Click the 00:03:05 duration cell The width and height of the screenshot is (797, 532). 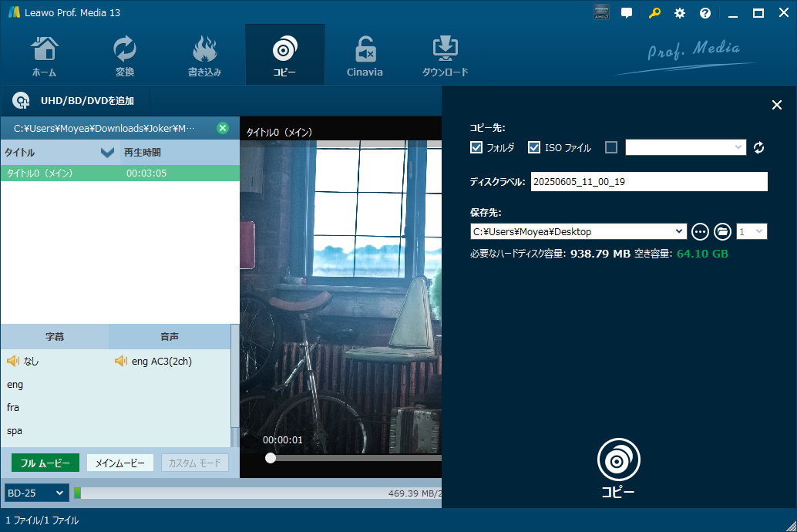click(146, 173)
